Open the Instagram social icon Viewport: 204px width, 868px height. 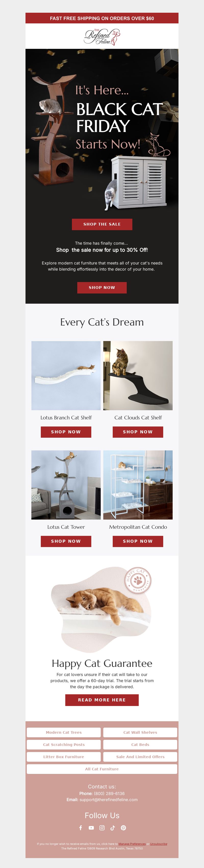coord(102,828)
